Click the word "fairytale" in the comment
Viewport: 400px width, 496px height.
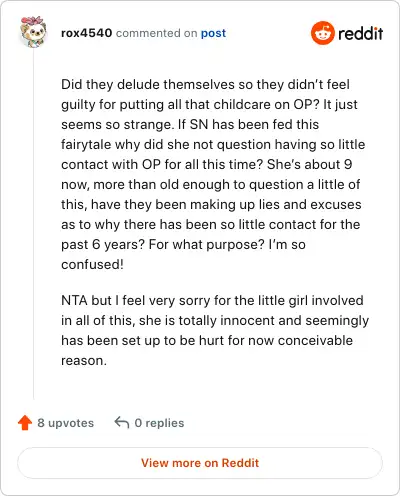[x=86, y=145]
